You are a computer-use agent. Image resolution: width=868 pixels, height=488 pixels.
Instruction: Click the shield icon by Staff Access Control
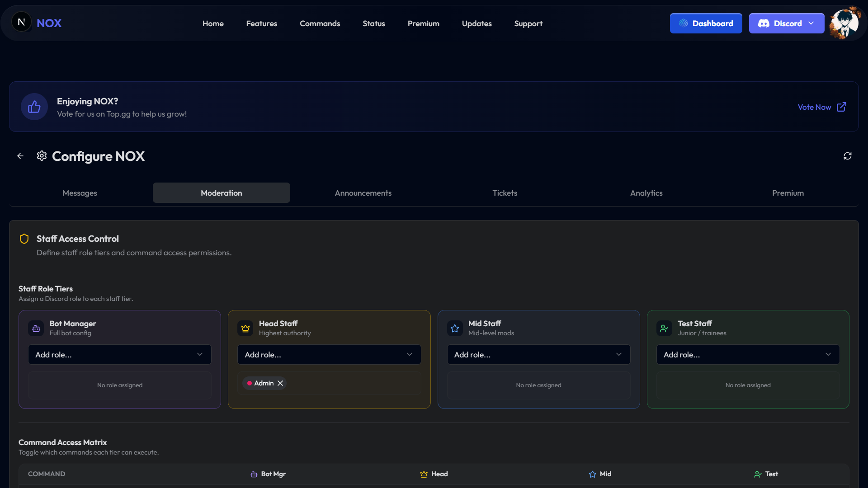(24, 239)
